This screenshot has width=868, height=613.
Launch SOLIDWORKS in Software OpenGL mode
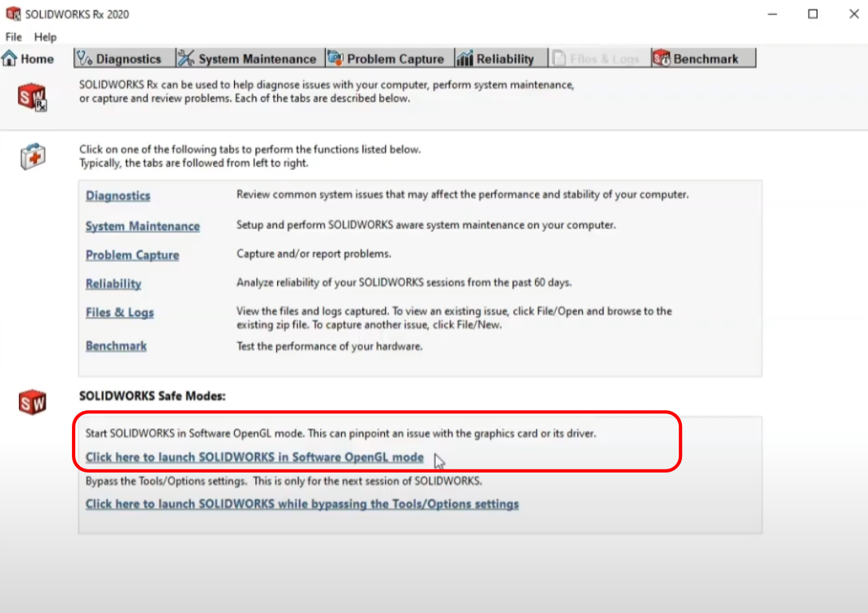pos(254,457)
